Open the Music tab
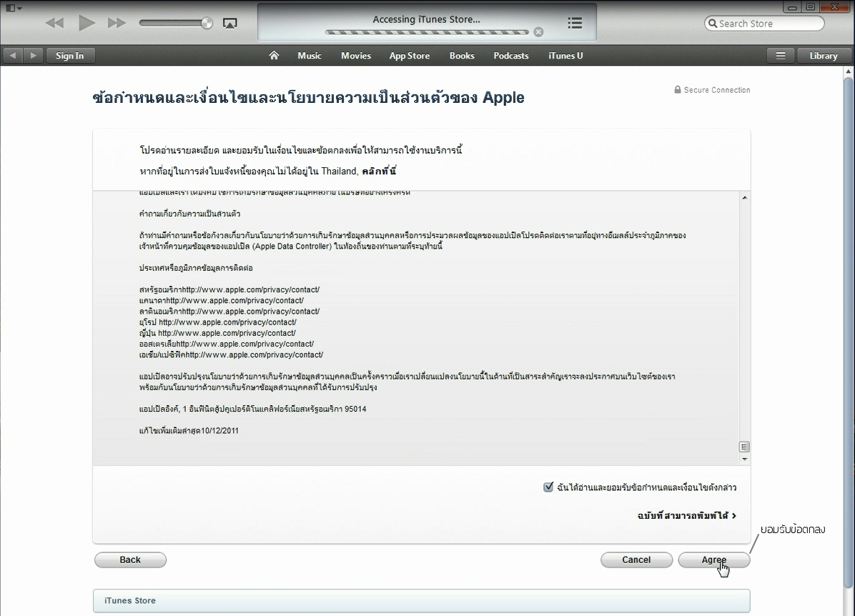The height and width of the screenshot is (616, 855). [309, 56]
